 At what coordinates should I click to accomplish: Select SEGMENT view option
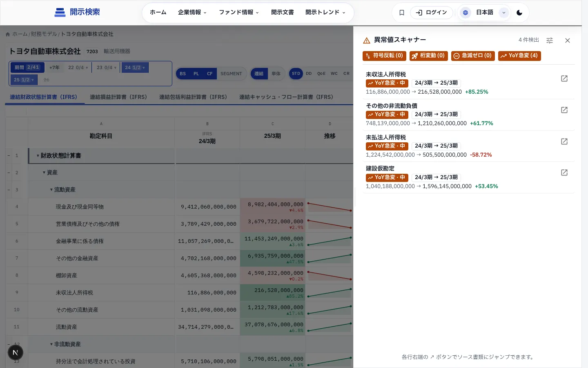coord(231,74)
